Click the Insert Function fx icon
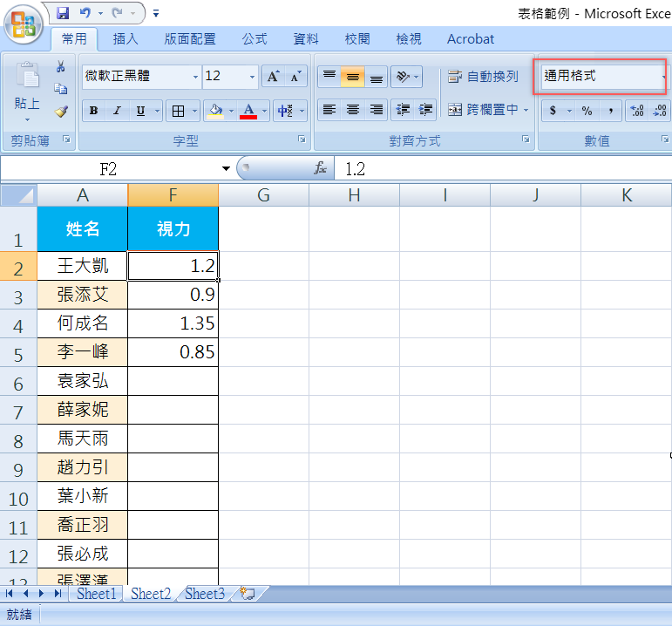The height and width of the screenshot is (626, 672). [321, 168]
